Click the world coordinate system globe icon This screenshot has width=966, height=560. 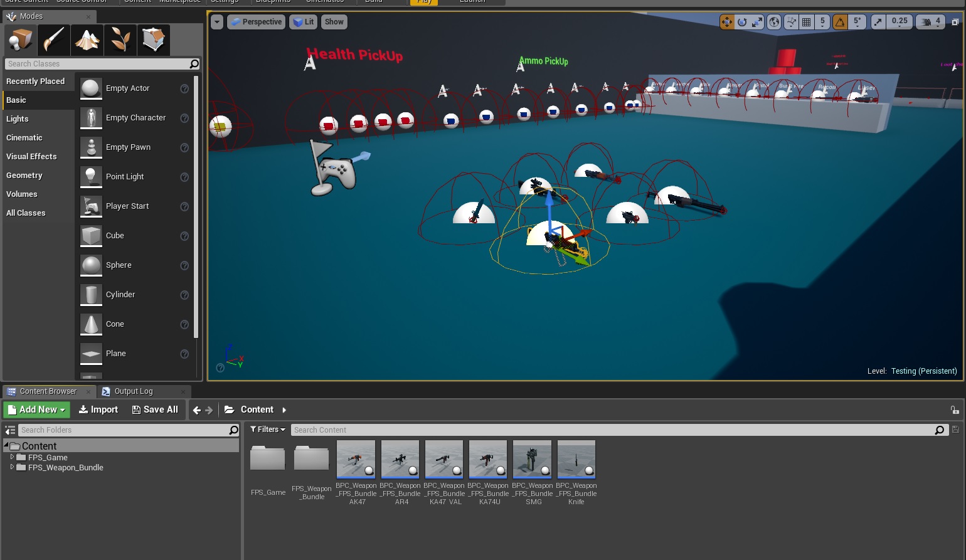(x=774, y=22)
